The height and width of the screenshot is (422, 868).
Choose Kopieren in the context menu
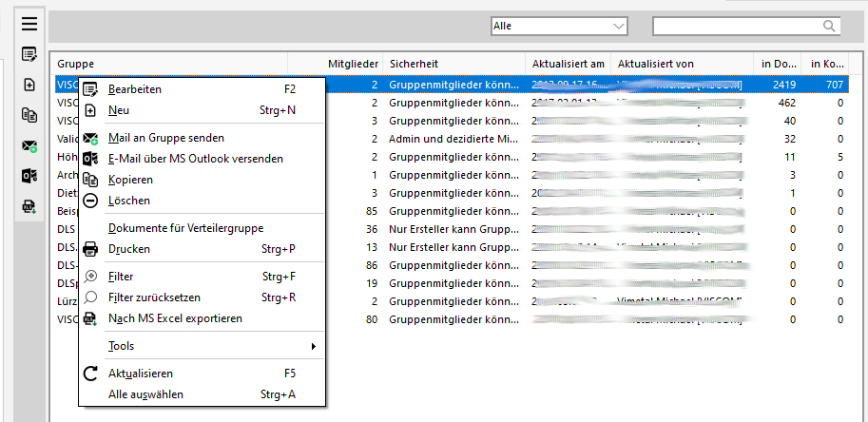[203, 180]
